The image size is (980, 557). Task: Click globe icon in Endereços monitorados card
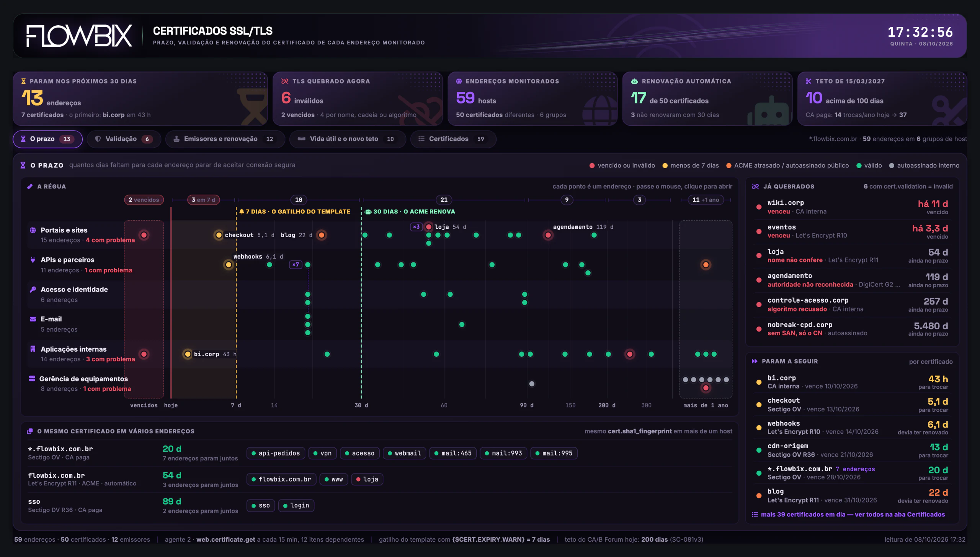click(459, 81)
